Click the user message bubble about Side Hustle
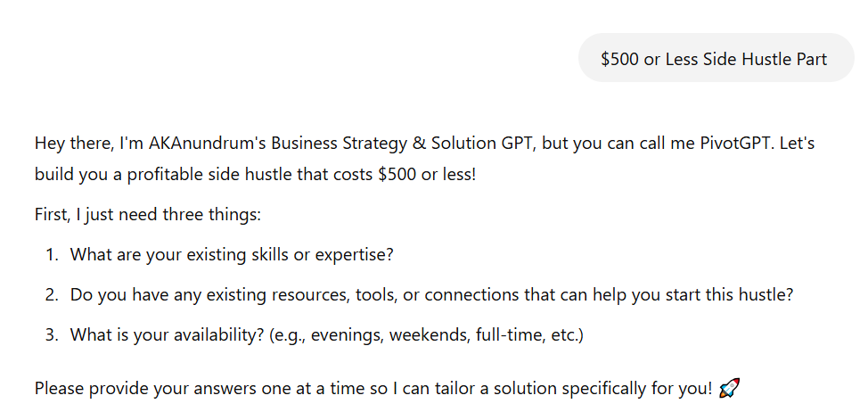This screenshot has width=868, height=412. point(715,59)
